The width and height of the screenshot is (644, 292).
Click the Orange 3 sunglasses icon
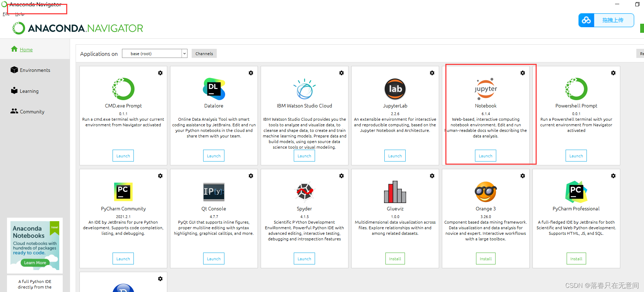click(486, 192)
